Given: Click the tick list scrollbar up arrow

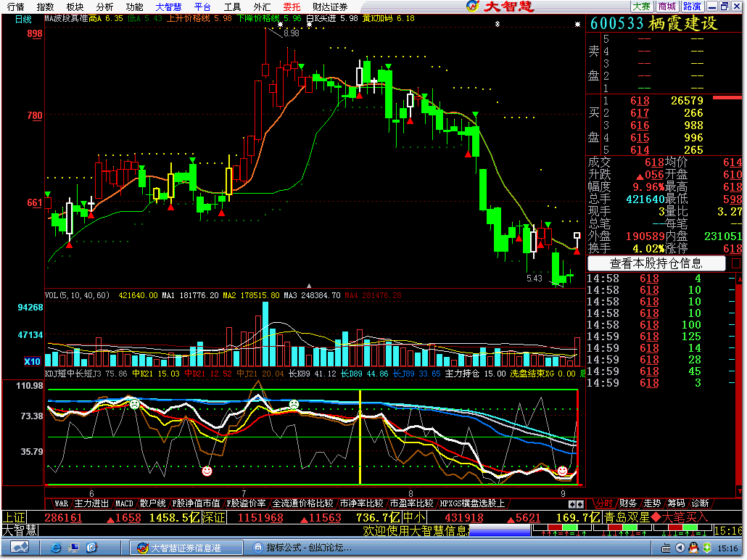Looking at the screenshot, I should (740, 277).
